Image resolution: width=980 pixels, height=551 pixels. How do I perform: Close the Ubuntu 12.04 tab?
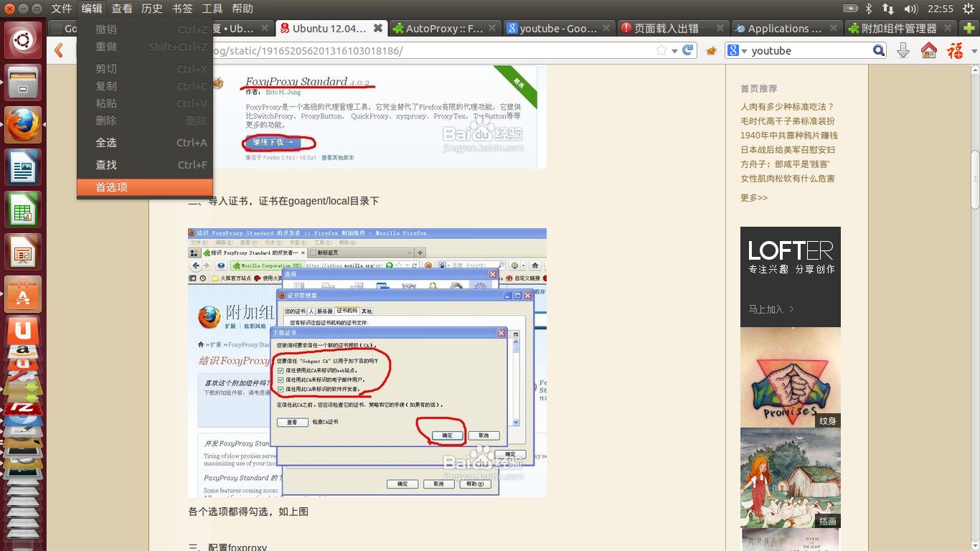pyautogui.click(x=378, y=28)
